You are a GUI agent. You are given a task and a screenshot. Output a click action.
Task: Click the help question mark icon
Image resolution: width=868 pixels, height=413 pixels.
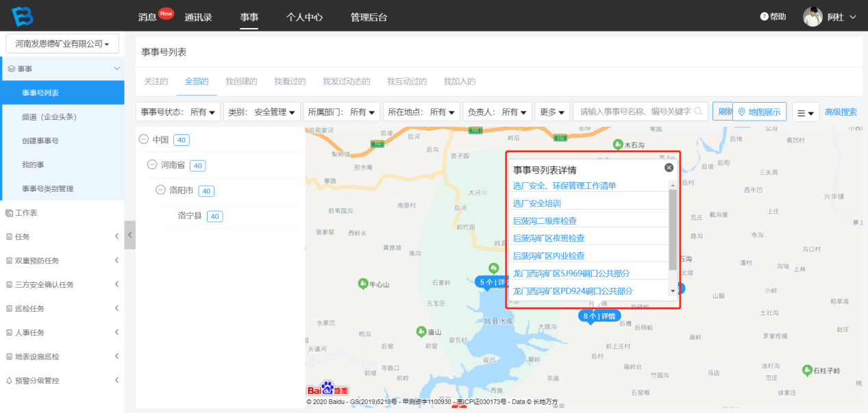tap(764, 16)
